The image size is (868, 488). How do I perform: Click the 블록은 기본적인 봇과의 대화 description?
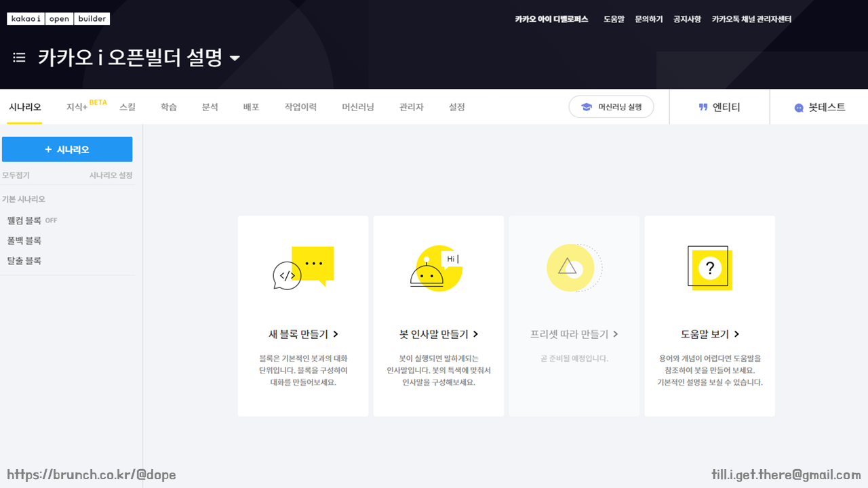tap(303, 370)
